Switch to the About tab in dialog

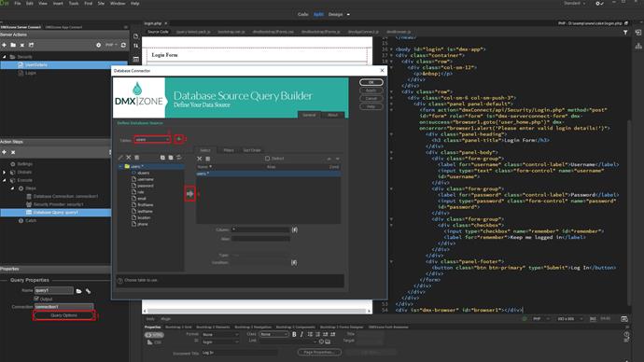click(332, 115)
